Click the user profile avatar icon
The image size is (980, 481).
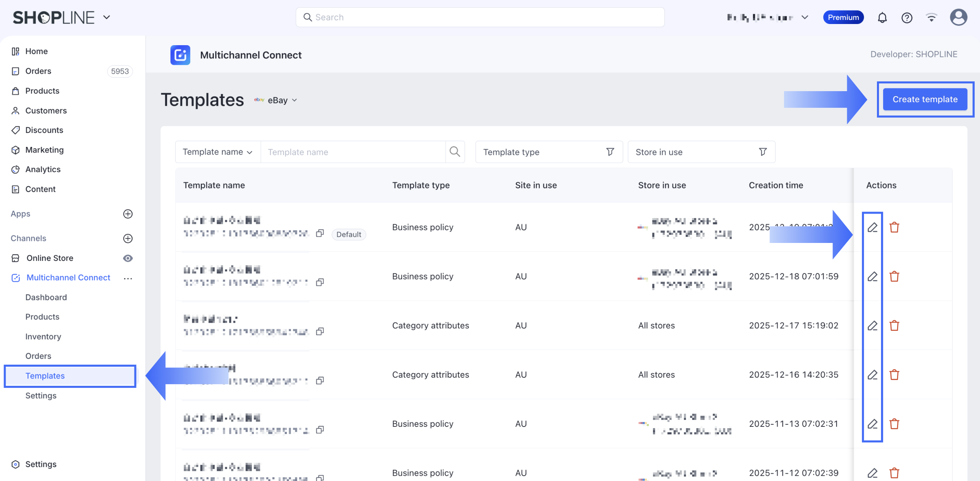(958, 17)
